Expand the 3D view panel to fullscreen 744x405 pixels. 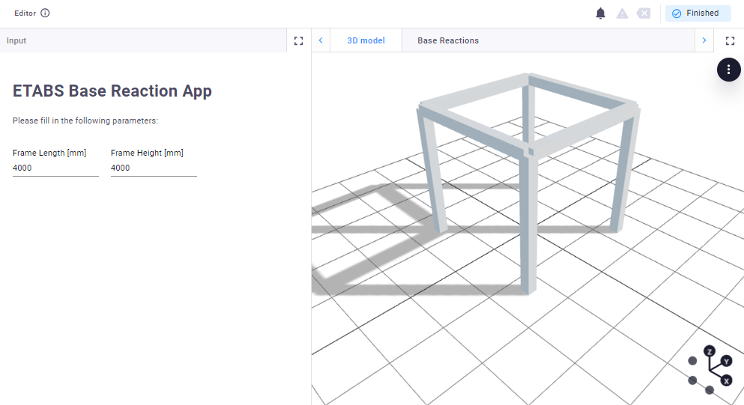click(730, 41)
